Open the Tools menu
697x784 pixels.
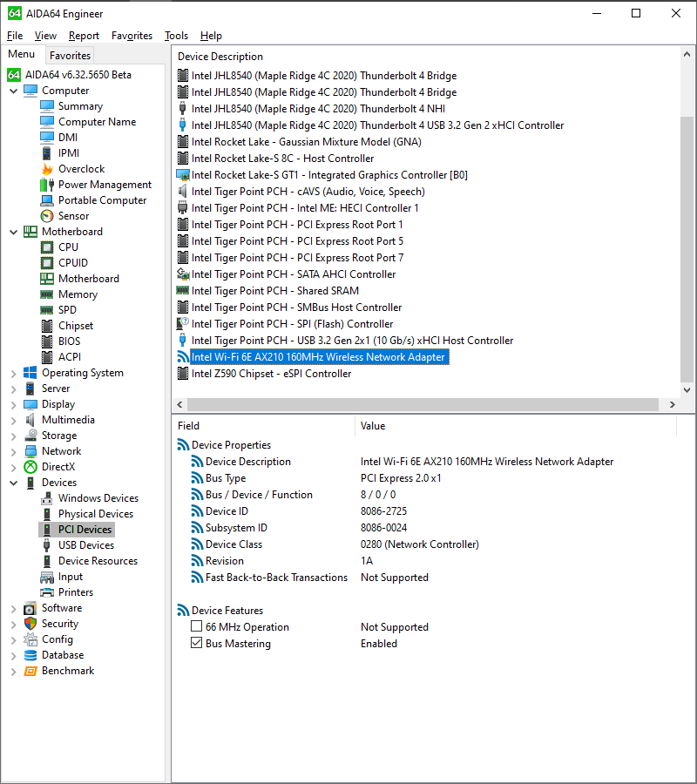click(177, 36)
